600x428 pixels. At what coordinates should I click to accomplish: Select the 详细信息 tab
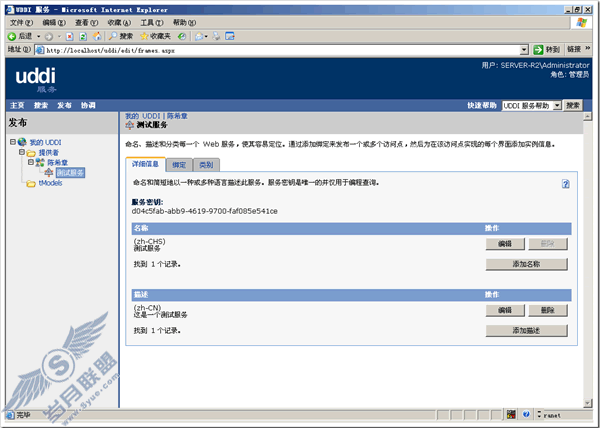145,164
